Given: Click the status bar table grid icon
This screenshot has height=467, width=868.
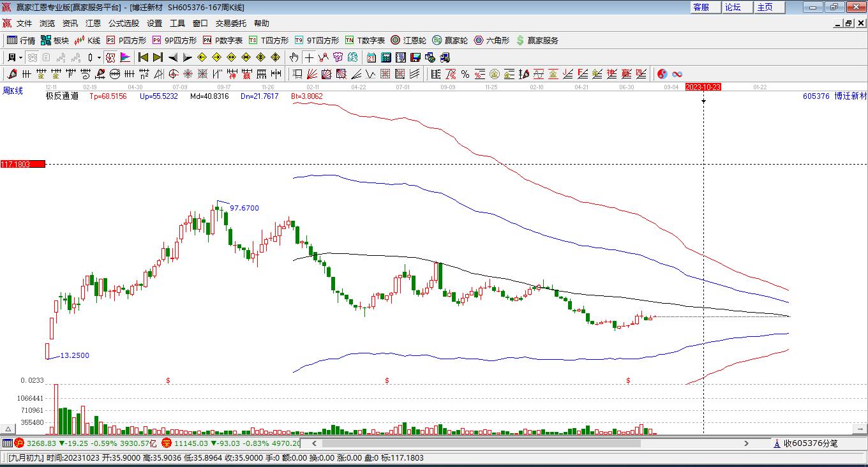Looking at the screenshot, I should [7, 443].
